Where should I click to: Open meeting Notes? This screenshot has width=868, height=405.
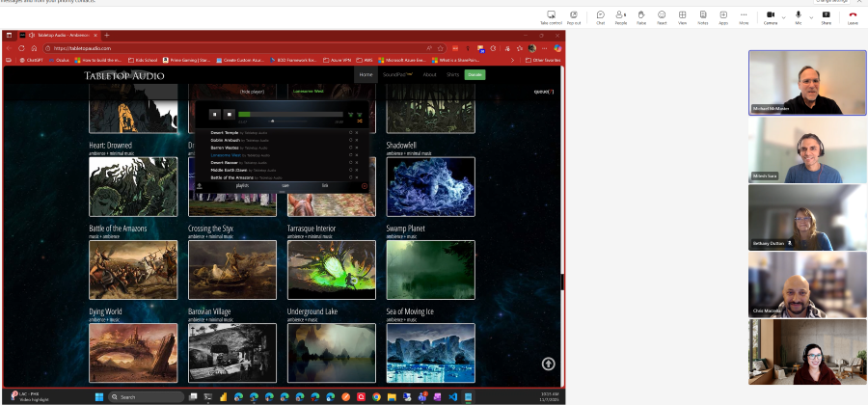[x=703, y=17]
